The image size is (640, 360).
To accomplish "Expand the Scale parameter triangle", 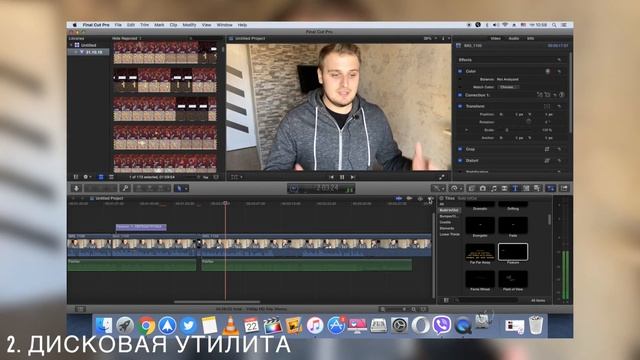I will [467, 130].
